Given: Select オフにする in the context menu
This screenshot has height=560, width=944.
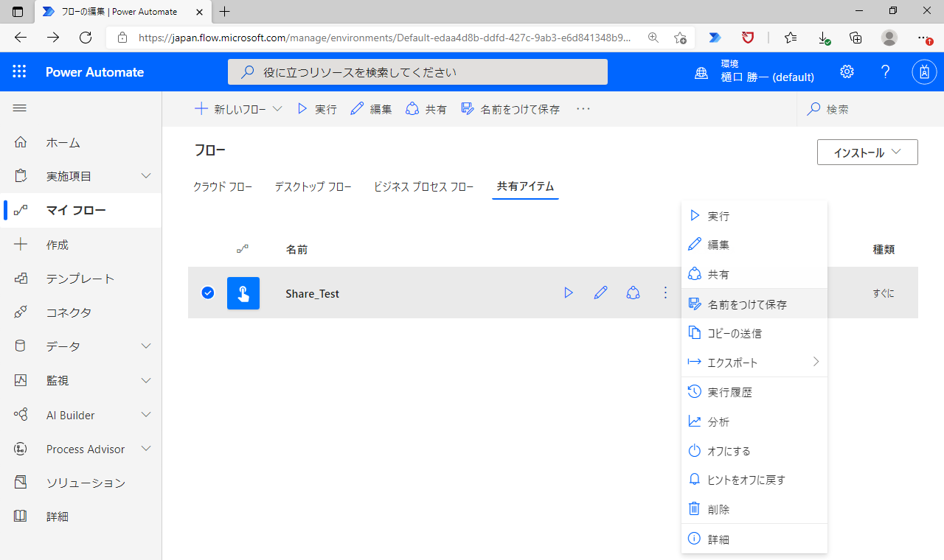Looking at the screenshot, I should pos(754,450).
